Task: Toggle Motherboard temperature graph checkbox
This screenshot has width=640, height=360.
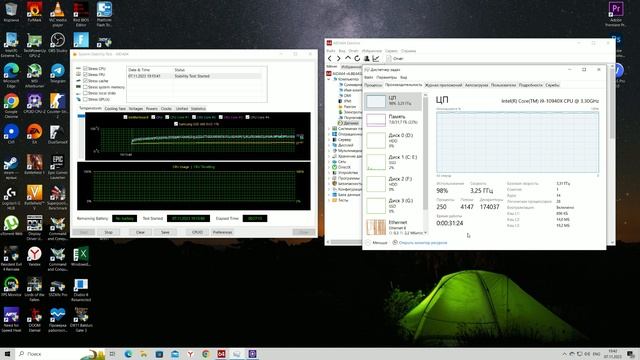Action: pyautogui.click(x=125, y=117)
